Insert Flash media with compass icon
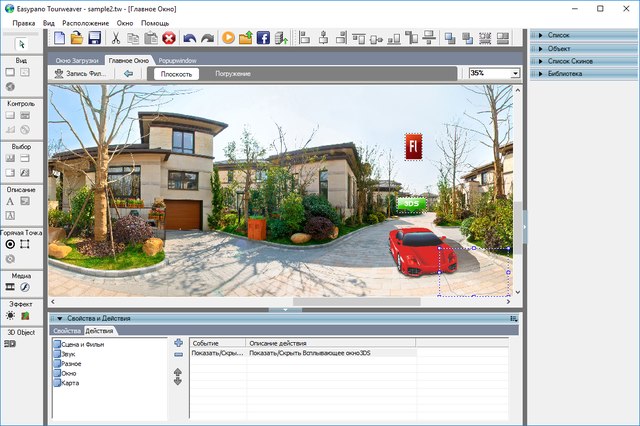640x426 pixels. pos(25,287)
